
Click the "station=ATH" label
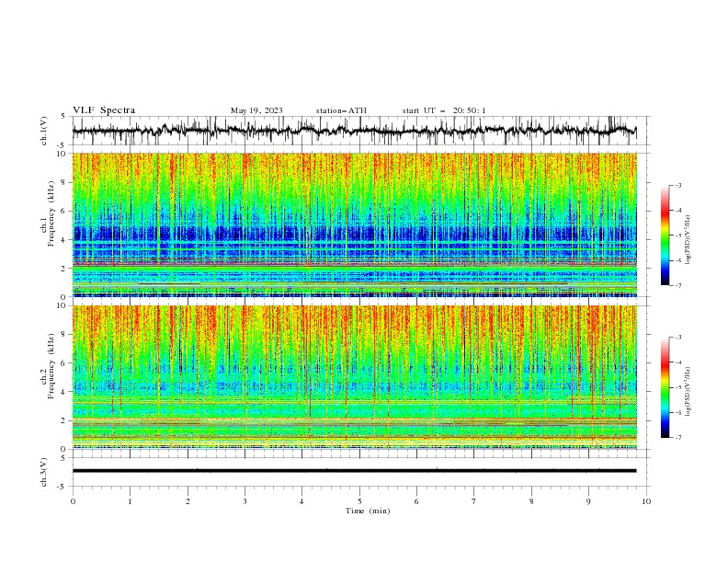(341, 110)
